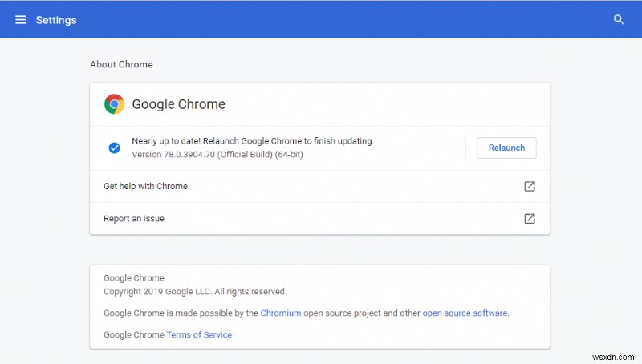Click the Settings title text
This screenshot has height=364, width=642.
pyautogui.click(x=56, y=20)
